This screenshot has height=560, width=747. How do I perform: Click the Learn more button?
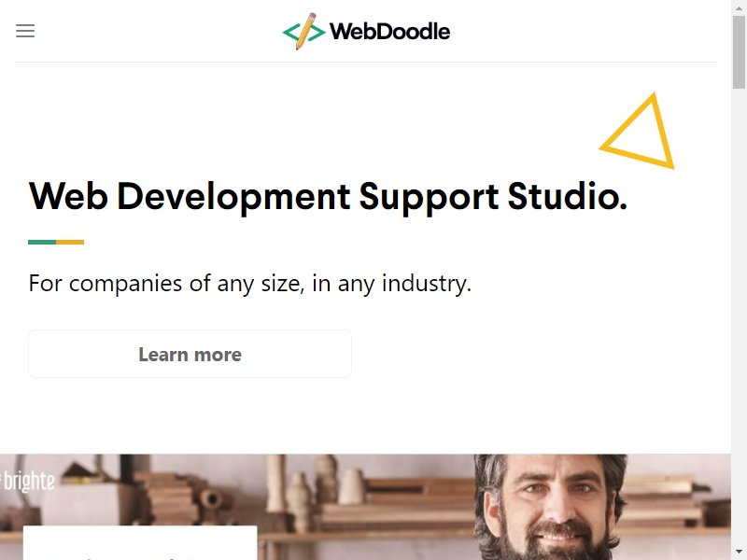[x=190, y=354]
